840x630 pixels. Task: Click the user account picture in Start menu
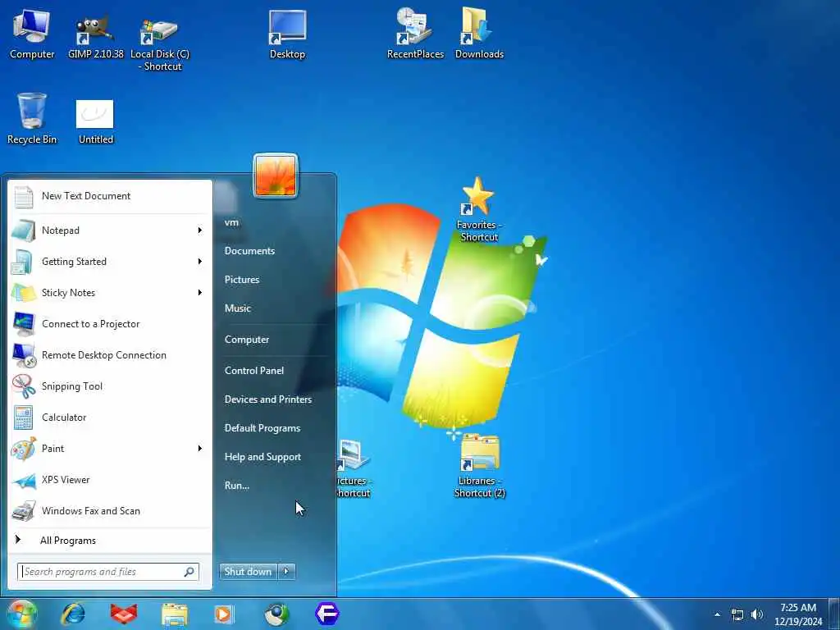(276, 176)
